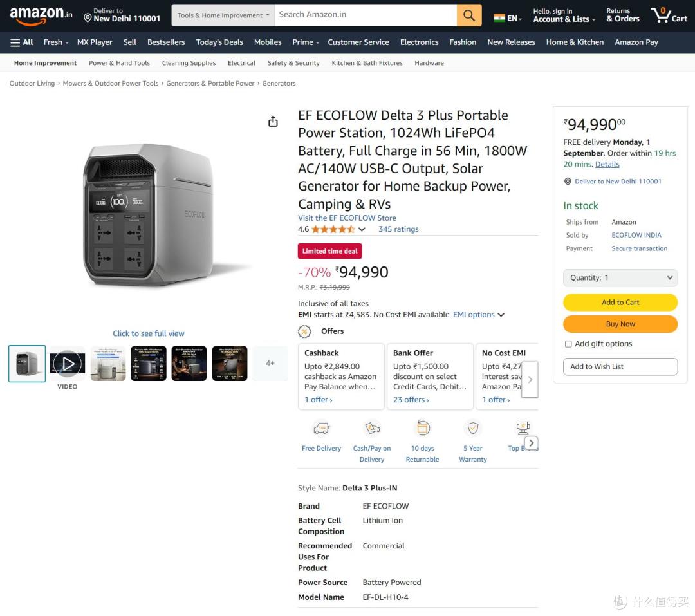Click the Amazon.in logo
Screen dimensions: 695x616
[41, 15]
